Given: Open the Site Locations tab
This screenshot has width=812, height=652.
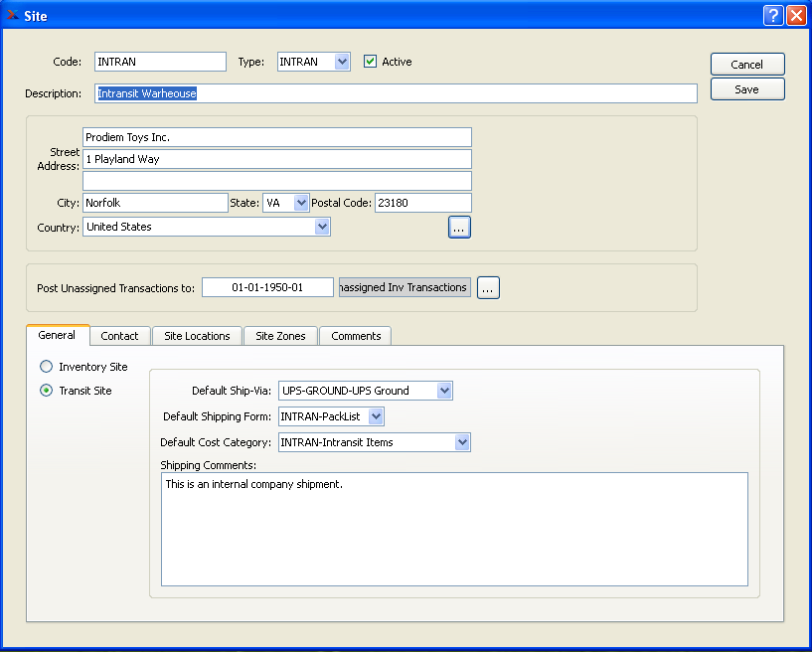Looking at the screenshot, I should [x=197, y=336].
